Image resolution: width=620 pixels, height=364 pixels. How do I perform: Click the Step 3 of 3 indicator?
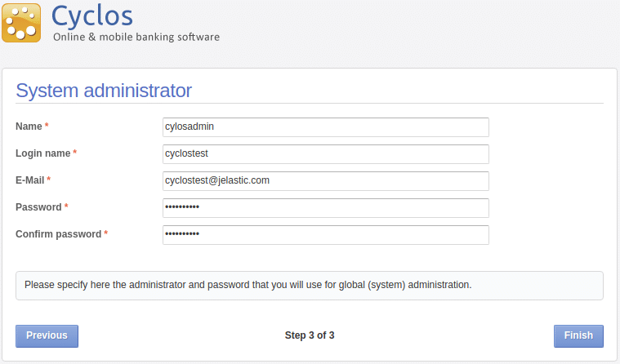310,335
